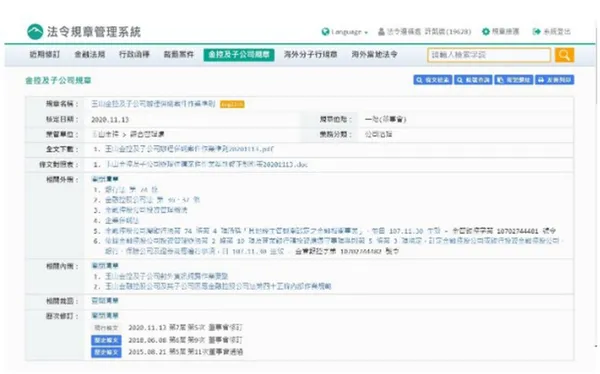The width and height of the screenshot is (600, 374).
Task: Open internal regulation item 1 link
Action: (x=166, y=276)
